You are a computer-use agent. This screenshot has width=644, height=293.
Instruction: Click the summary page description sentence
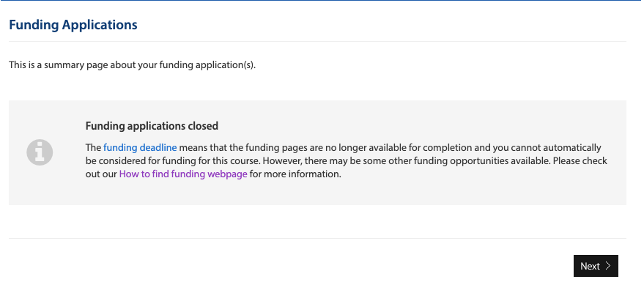tap(133, 65)
